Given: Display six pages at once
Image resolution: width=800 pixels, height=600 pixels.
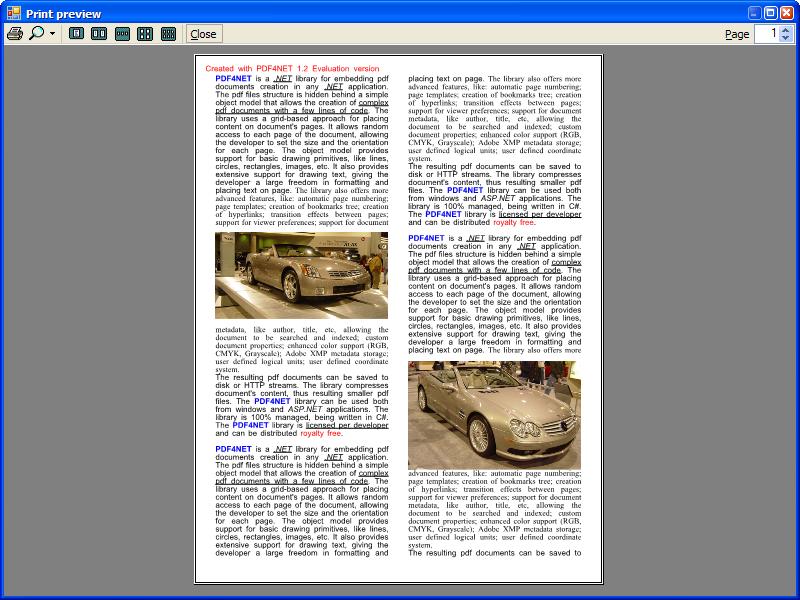Looking at the screenshot, I should (x=168, y=34).
